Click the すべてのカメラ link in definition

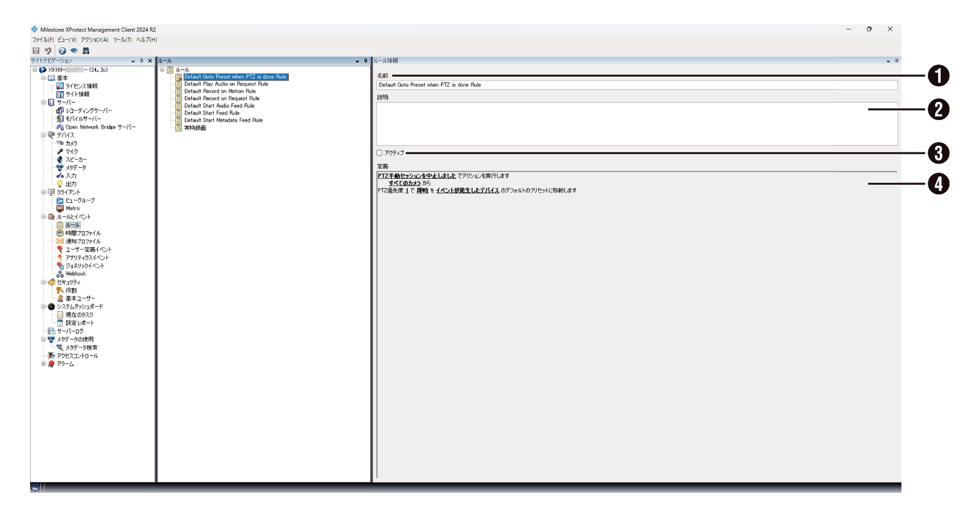405,183
